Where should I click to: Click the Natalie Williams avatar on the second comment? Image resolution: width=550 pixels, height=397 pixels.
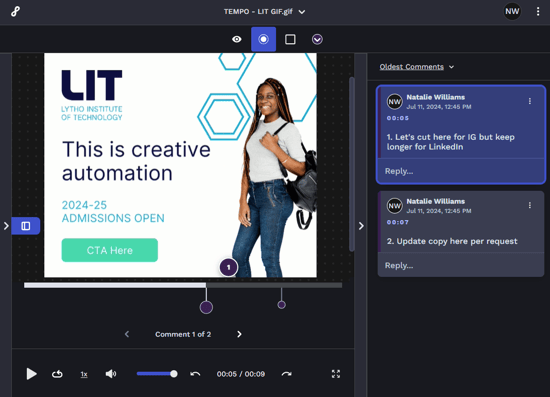pos(395,206)
